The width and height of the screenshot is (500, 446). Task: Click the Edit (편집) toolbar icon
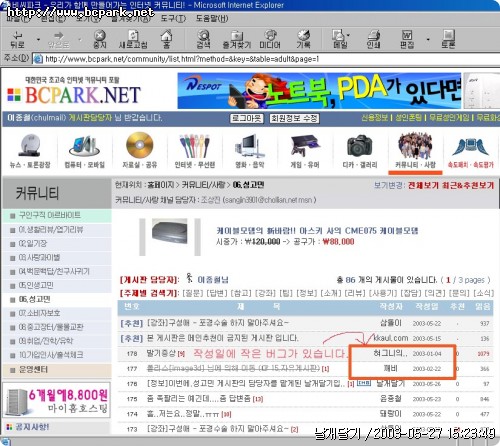pos(407,39)
